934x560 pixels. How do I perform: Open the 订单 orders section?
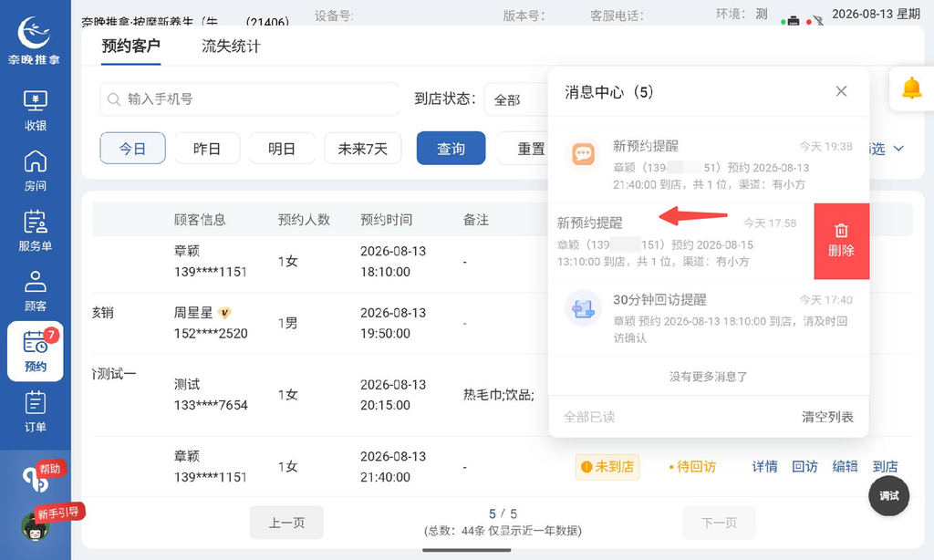point(36,411)
